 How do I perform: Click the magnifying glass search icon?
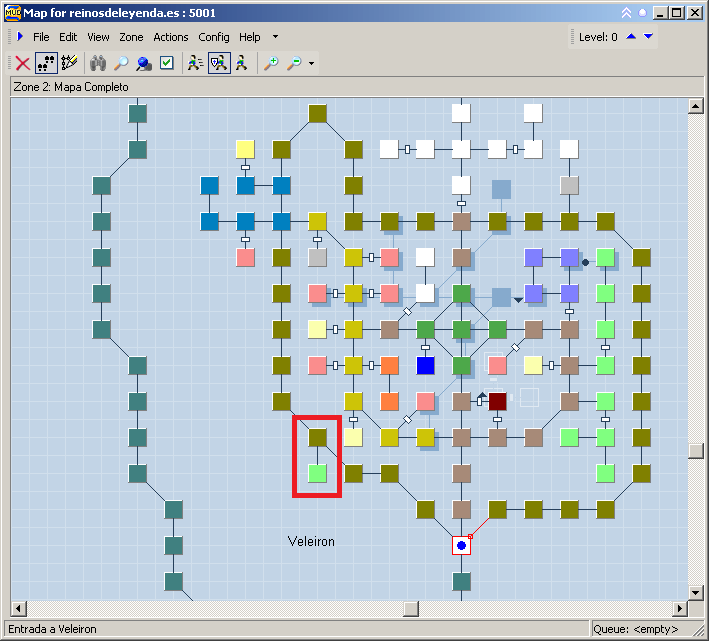121,63
